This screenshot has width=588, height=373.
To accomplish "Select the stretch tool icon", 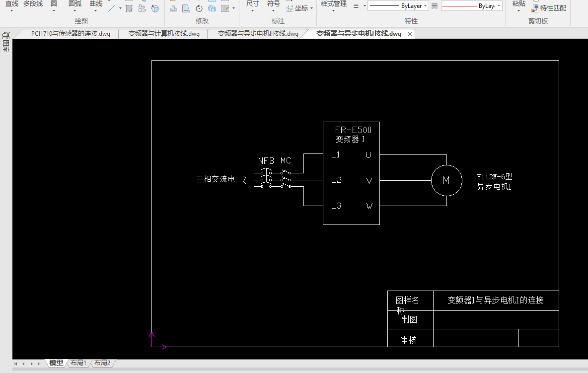I will [186, 8].
